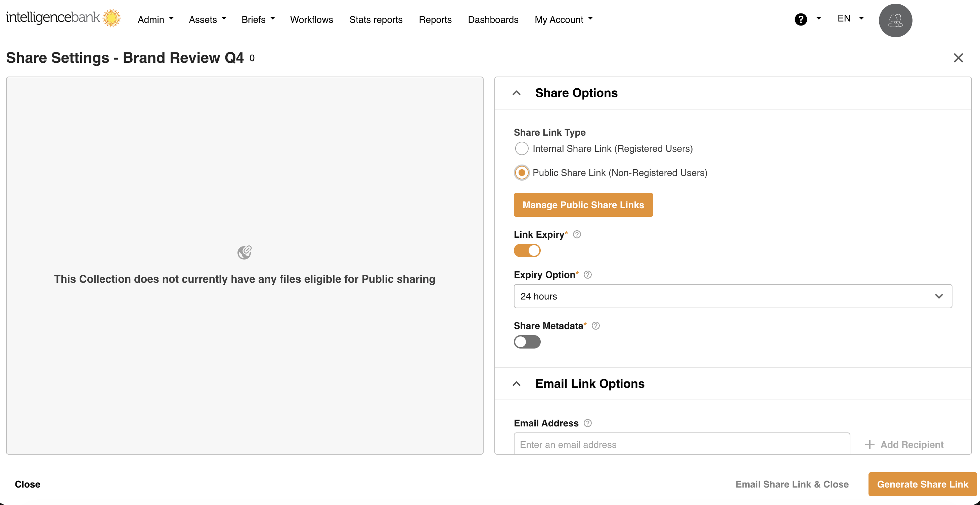Viewport: 980px width, 505px height.
Task: Select Internal Share Link radio button
Action: [521, 148]
